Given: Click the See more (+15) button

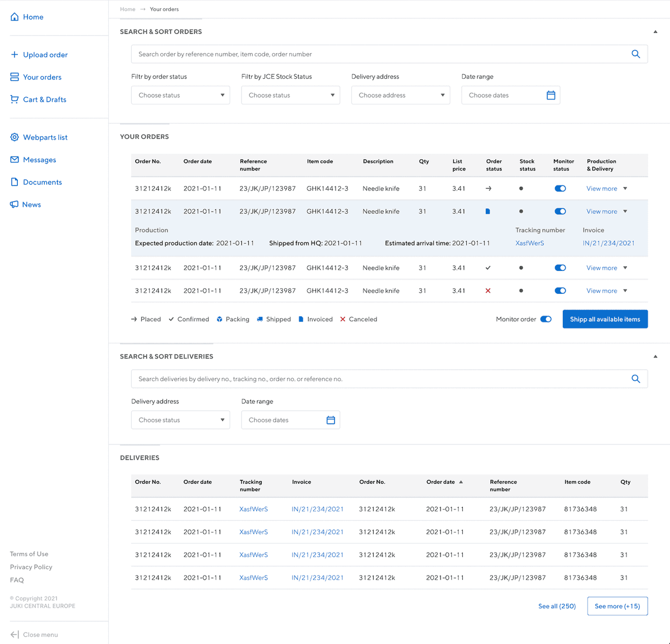Looking at the screenshot, I should pos(618,606).
